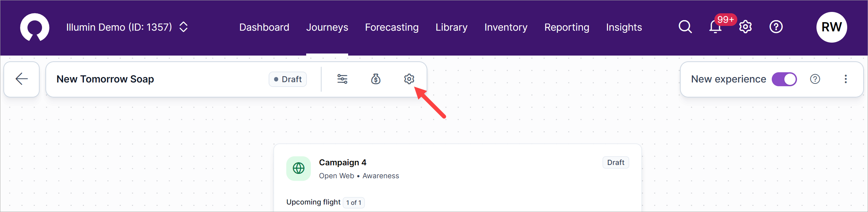Click the back arrow button

pos(22,79)
